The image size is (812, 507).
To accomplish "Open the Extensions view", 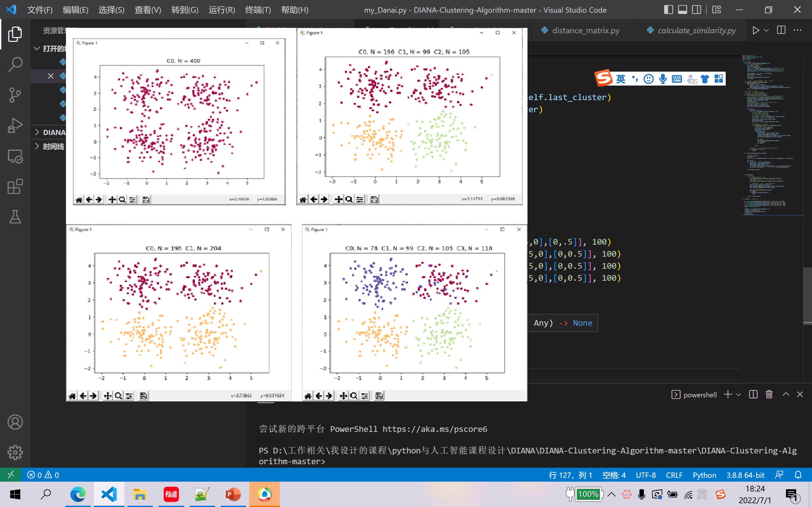I will [x=15, y=186].
